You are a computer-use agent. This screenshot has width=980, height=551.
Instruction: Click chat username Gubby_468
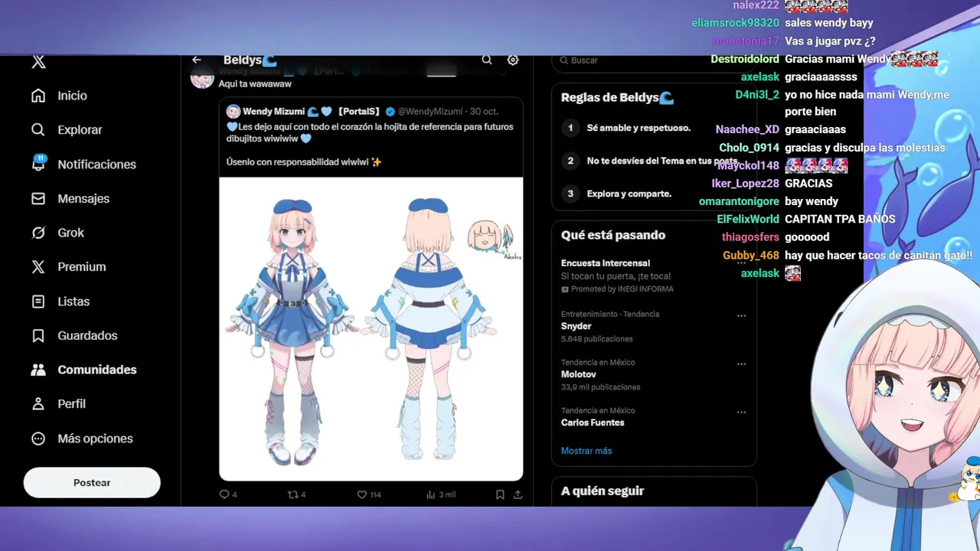[x=751, y=256]
